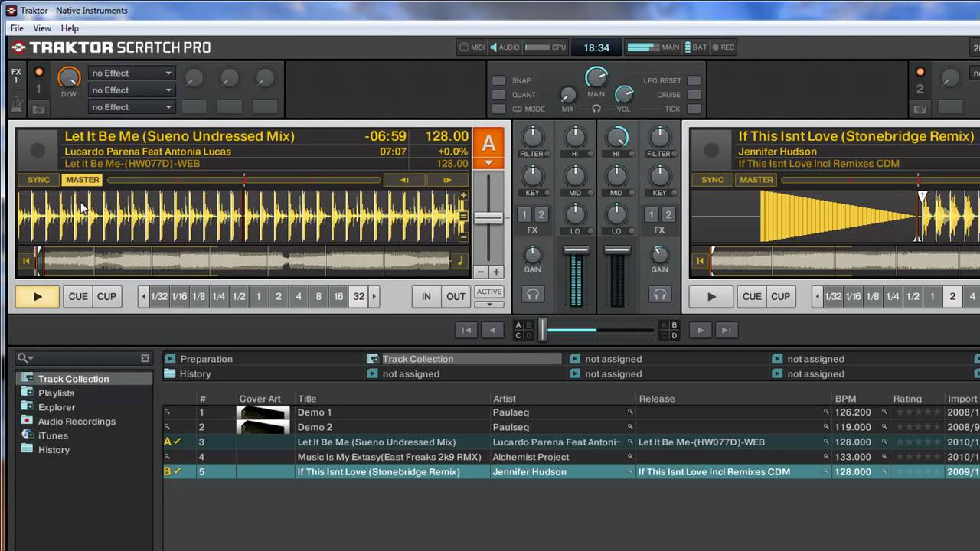Toggle the QUANT option

pyautogui.click(x=498, y=95)
